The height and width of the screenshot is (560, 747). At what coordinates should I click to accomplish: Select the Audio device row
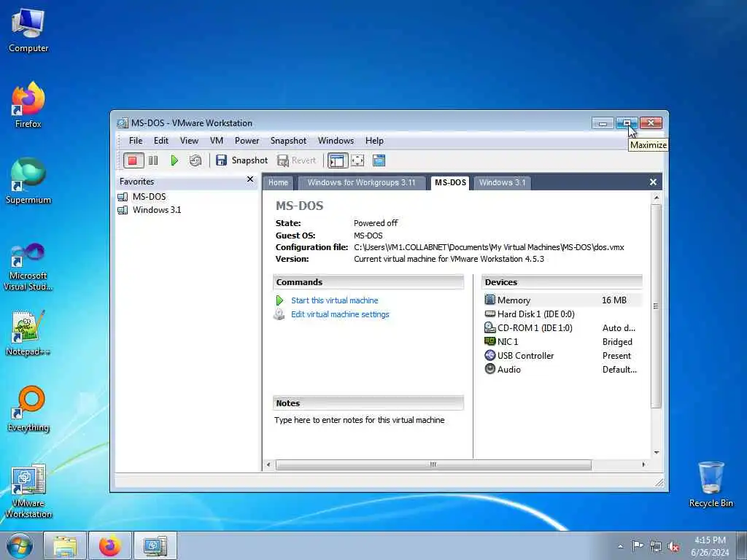tap(562, 370)
